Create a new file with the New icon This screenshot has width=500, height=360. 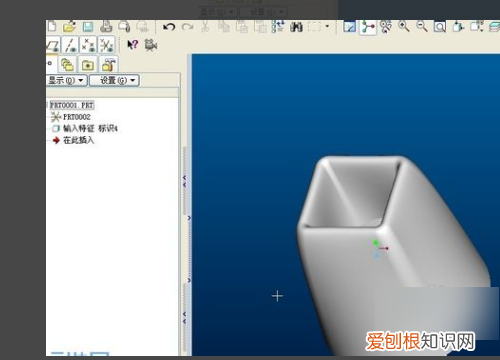[x=52, y=27]
